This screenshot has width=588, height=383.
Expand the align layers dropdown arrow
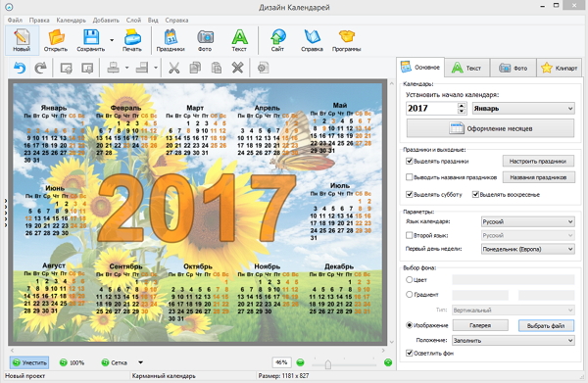click(126, 68)
